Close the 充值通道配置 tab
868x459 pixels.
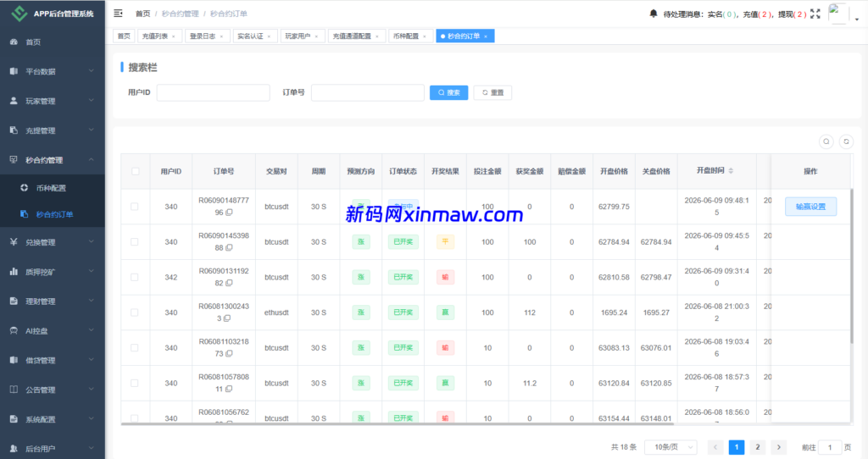377,36
